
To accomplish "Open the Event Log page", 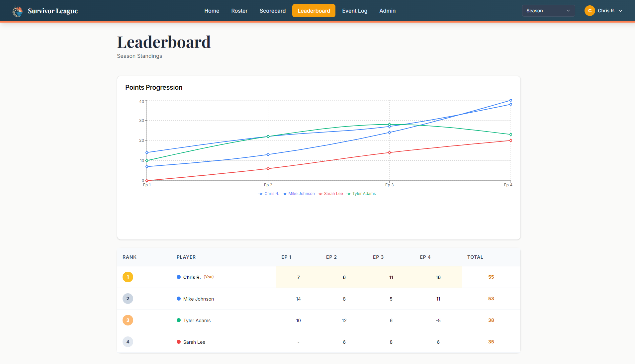I will [355, 11].
